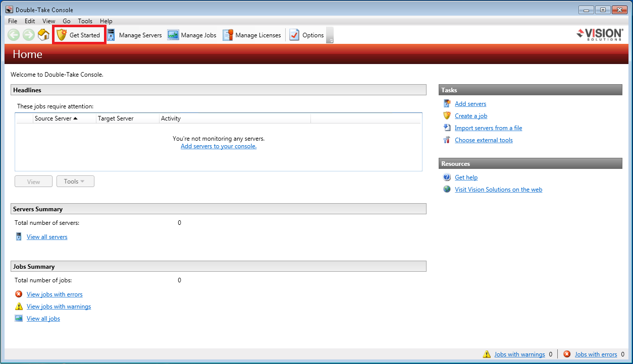The image size is (633, 364).
Task: Click the Target Server column header
Action: [x=116, y=118]
